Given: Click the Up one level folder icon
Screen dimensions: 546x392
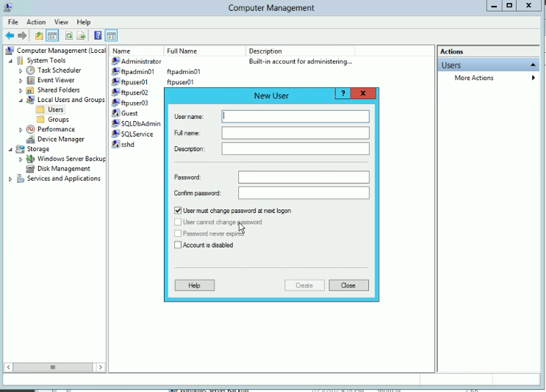Looking at the screenshot, I should (x=39, y=35).
